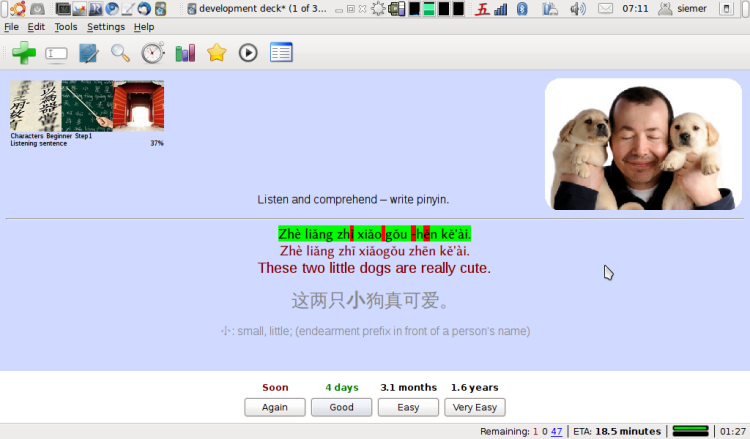Click the clipboard manager panel icon
750x439 pixels.
550,9
